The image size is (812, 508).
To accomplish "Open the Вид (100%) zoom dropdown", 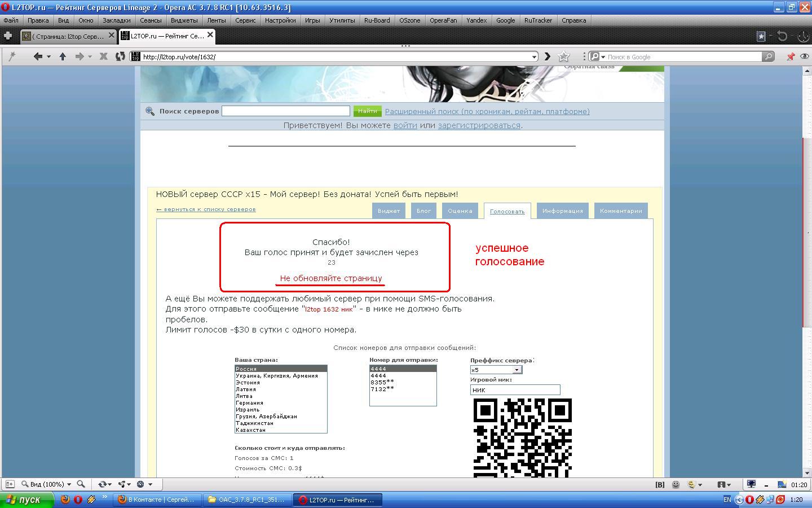I will [47, 484].
